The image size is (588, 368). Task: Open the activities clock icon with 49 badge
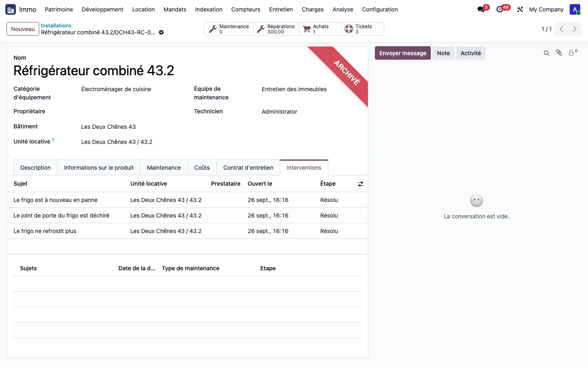[500, 9]
